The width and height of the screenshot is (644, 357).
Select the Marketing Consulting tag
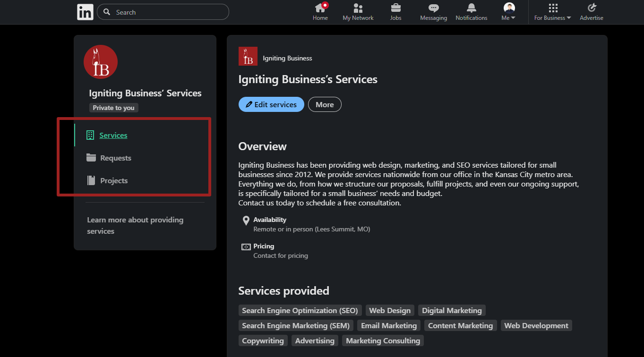pos(383,340)
